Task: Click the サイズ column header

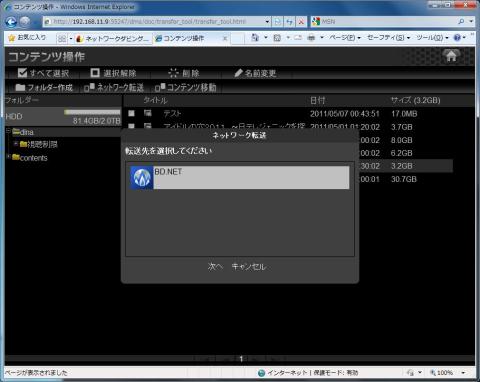Action: click(x=416, y=100)
